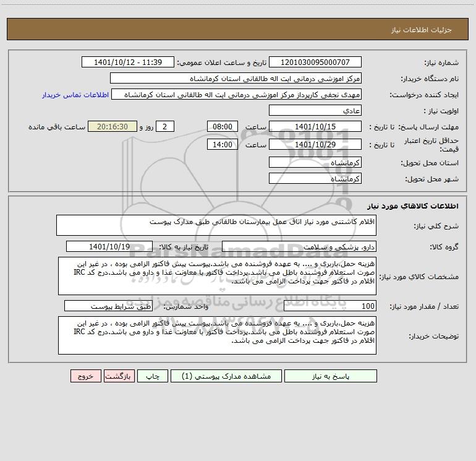
Task: Click the شرح کلی نیاز text box
Action: [x=216, y=225]
